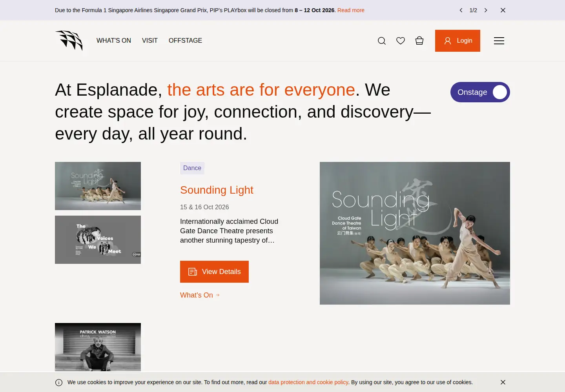Select the Dance category tag
This screenshot has width=565, height=392.
(192, 168)
